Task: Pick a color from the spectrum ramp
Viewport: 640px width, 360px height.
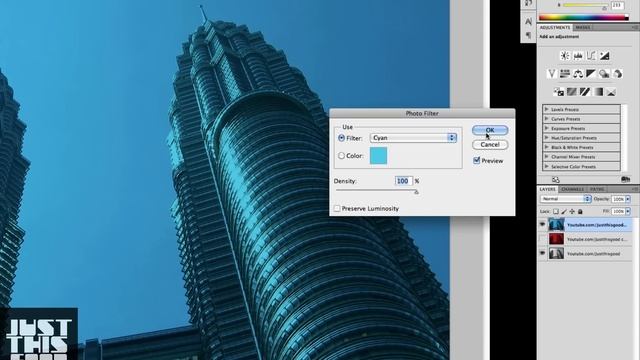Action: pyautogui.click(x=584, y=17)
